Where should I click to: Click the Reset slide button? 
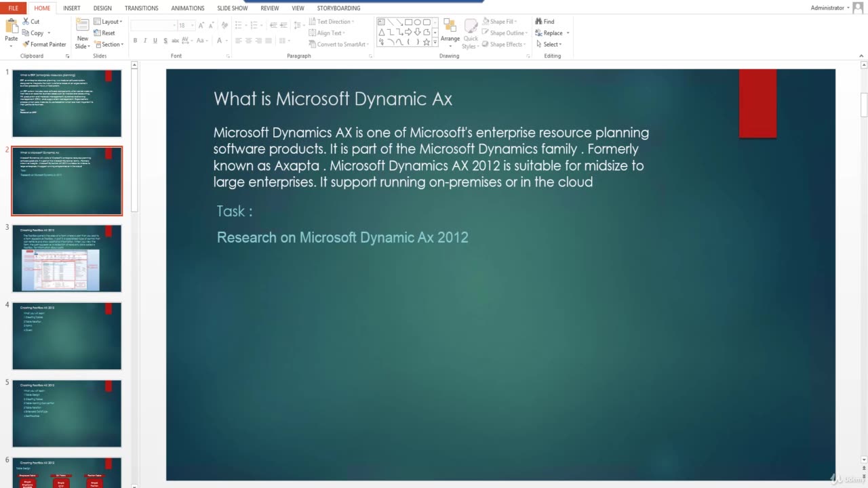pyautogui.click(x=104, y=33)
